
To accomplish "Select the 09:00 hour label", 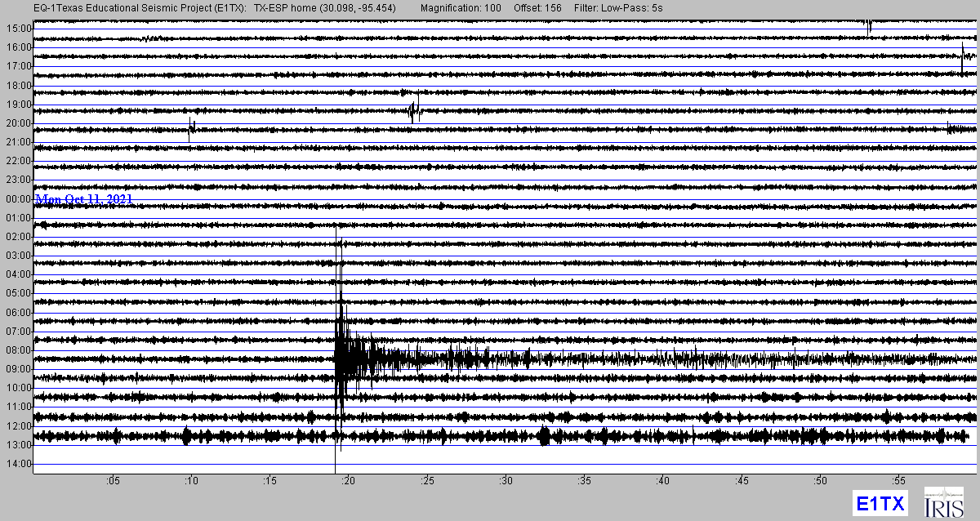I will pos(18,369).
